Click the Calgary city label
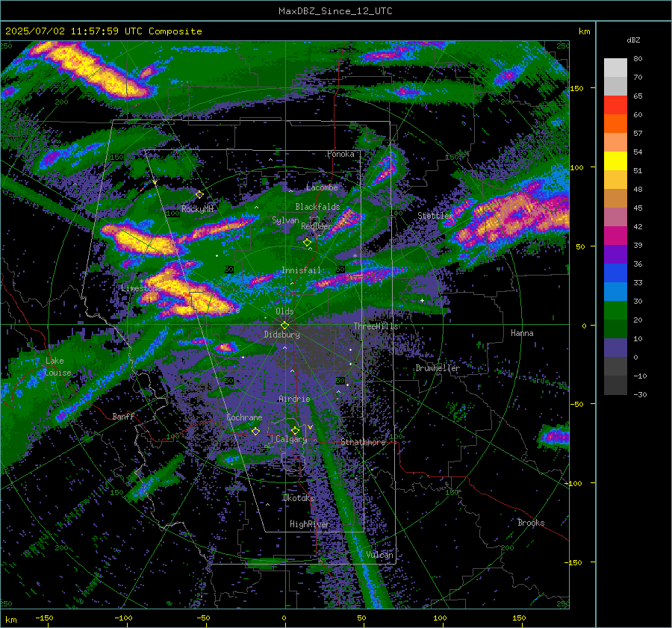Viewport: 672px width, 628px height. tap(291, 439)
